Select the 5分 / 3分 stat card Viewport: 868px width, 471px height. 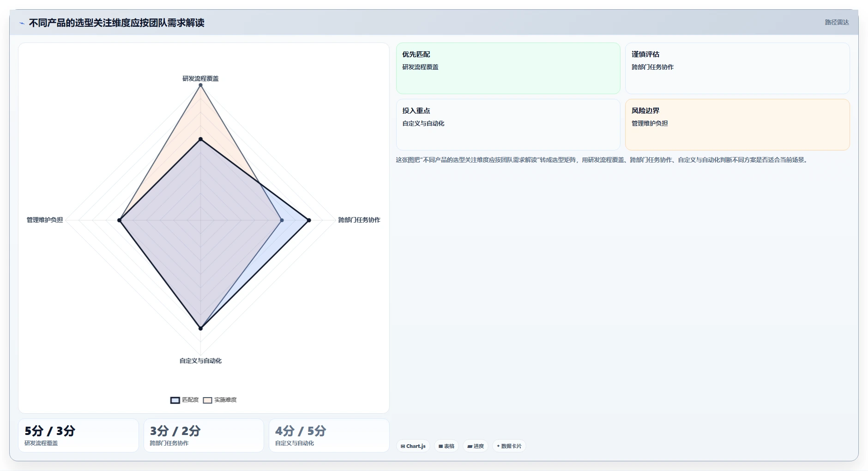pos(78,435)
